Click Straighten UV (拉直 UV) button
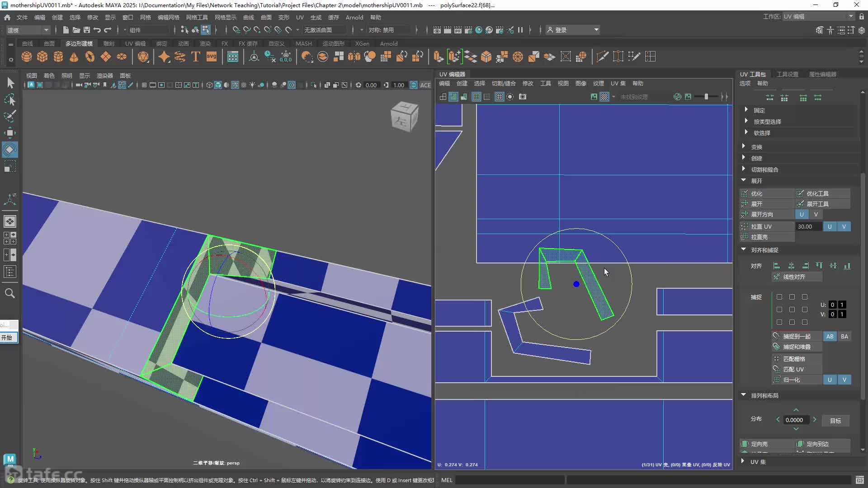 point(767,226)
